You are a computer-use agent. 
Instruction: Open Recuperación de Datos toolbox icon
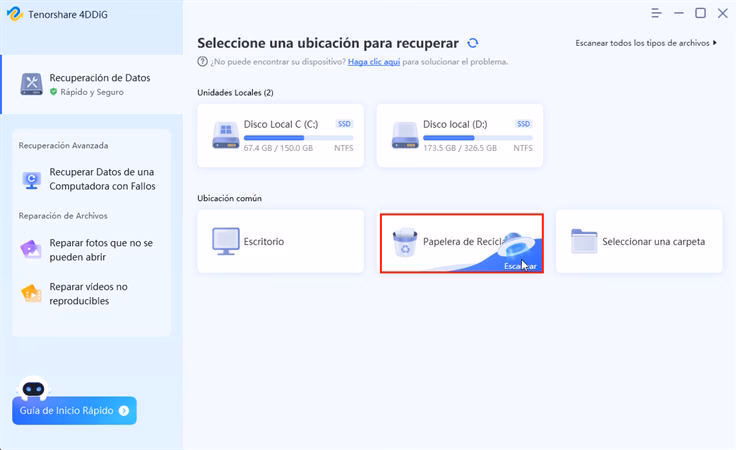click(x=31, y=84)
